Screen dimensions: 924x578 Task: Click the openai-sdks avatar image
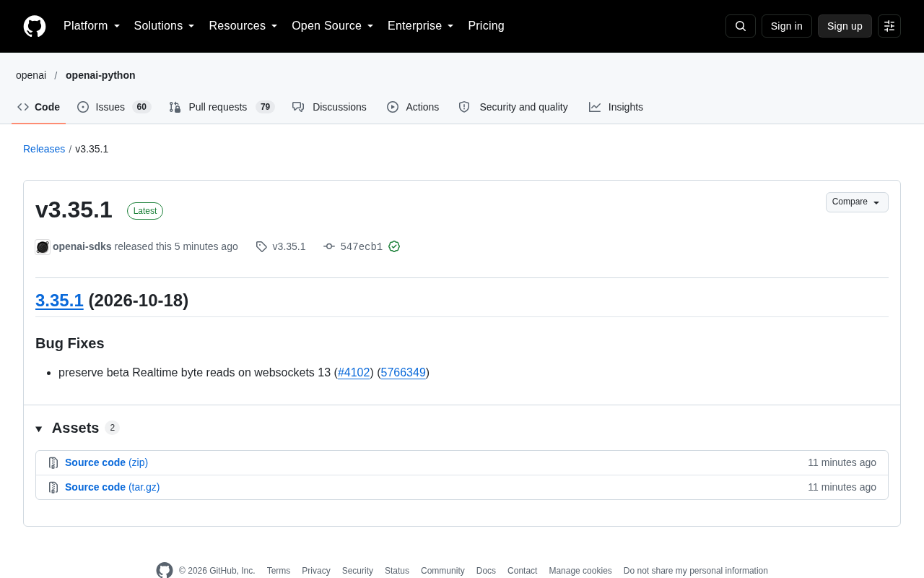(43, 247)
